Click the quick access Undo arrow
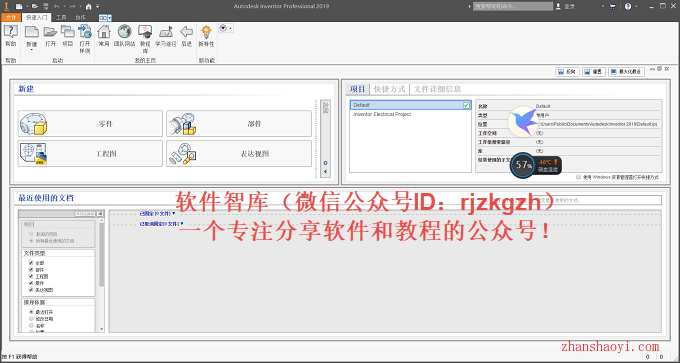The height and width of the screenshot is (363, 680). point(56,6)
